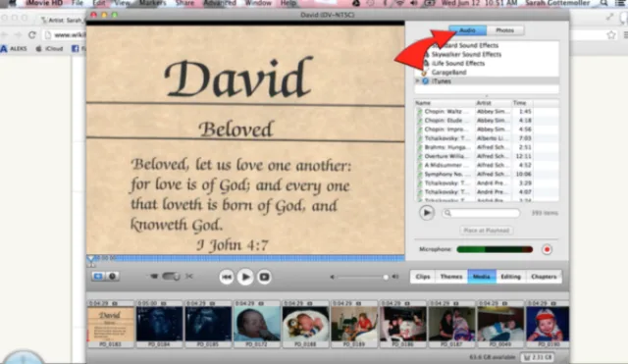The width and height of the screenshot is (628, 364).
Task: Select the Chopin: Etude song row
Action: (x=487, y=120)
